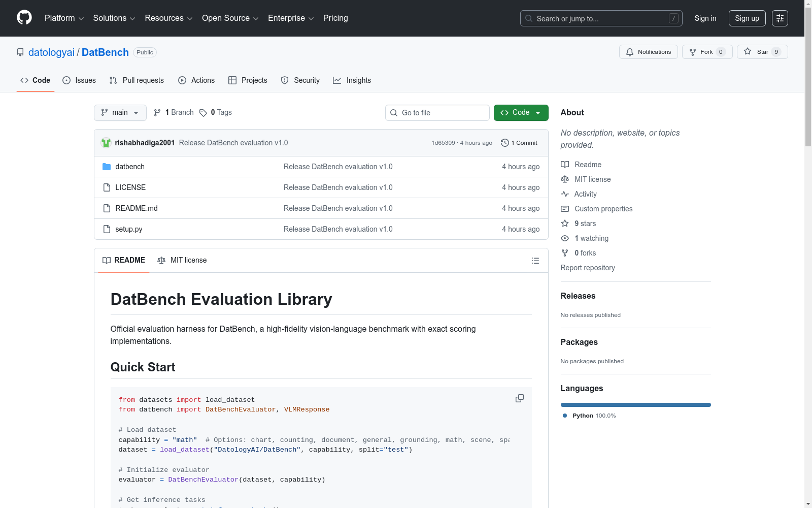Click the Report repository link

pyautogui.click(x=588, y=268)
